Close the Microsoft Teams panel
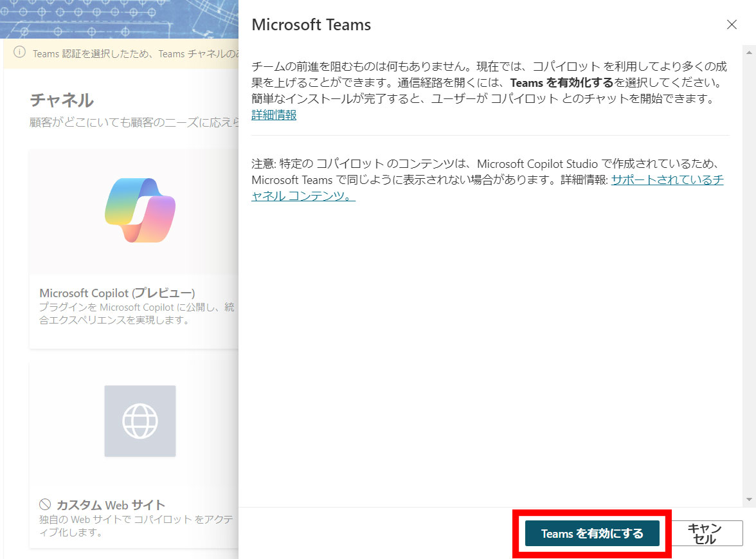Viewport: 756px width, 559px height. coord(732,24)
